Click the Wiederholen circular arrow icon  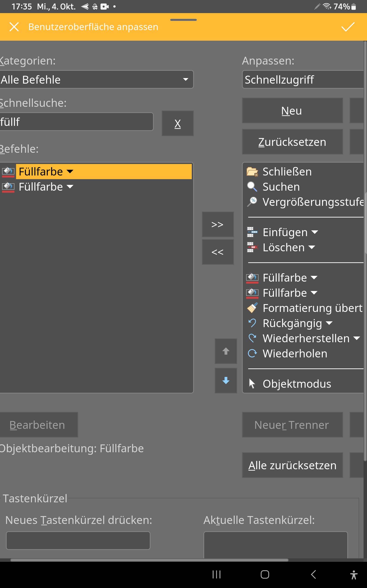coord(252,353)
